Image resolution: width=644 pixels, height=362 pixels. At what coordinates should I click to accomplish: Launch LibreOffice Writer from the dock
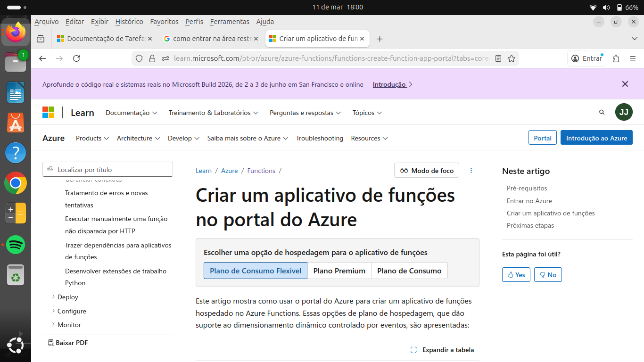point(16,92)
